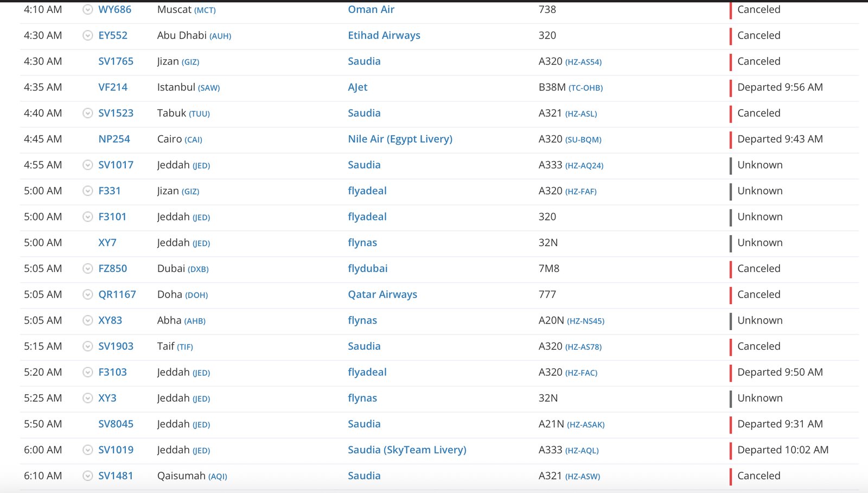868x493 pixels.
Task: Click the circled arrow next to SV1017
Action: 87,165
